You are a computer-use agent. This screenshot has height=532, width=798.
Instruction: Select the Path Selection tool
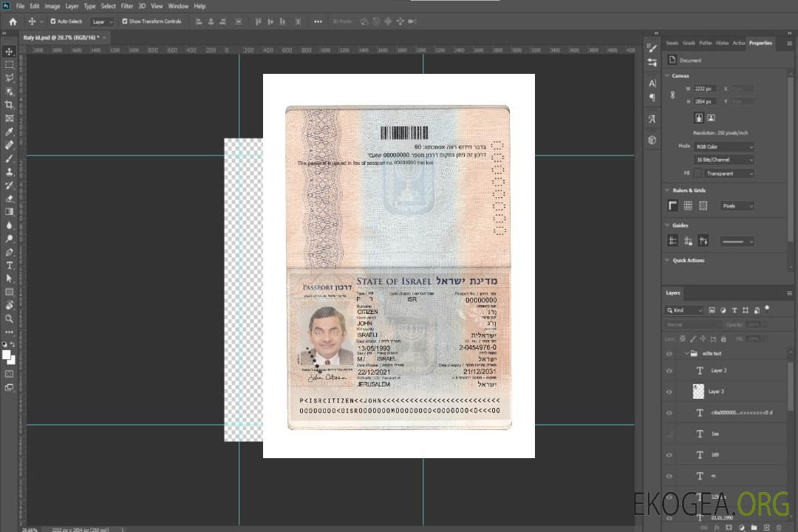tap(9, 279)
